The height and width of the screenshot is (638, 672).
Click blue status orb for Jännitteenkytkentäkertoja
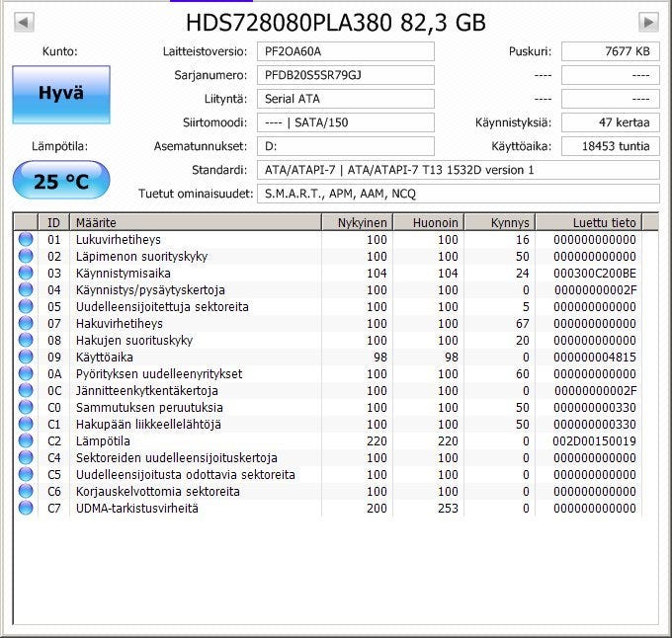[26, 390]
